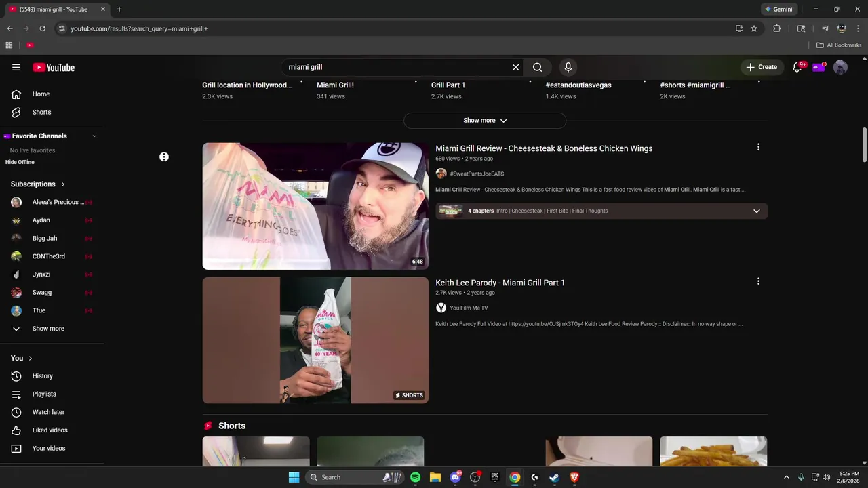The width and height of the screenshot is (868, 488).
Task: Bookmark this page with star
Action: [754, 28]
